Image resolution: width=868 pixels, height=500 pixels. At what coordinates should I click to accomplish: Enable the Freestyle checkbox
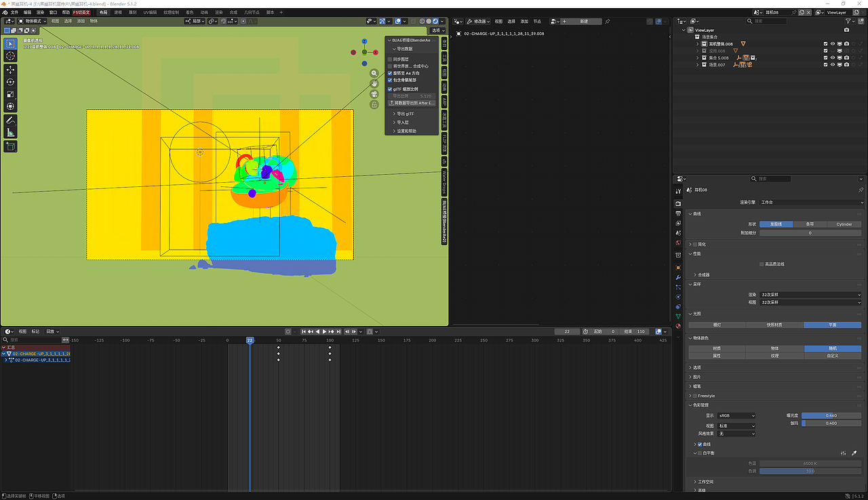695,396
